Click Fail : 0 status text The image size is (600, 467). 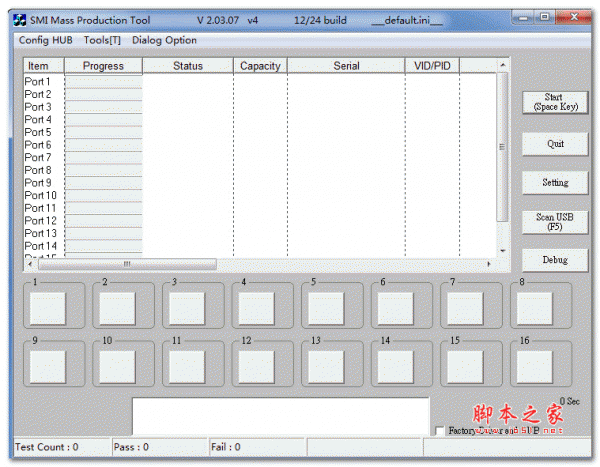pyautogui.click(x=226, y=447)
